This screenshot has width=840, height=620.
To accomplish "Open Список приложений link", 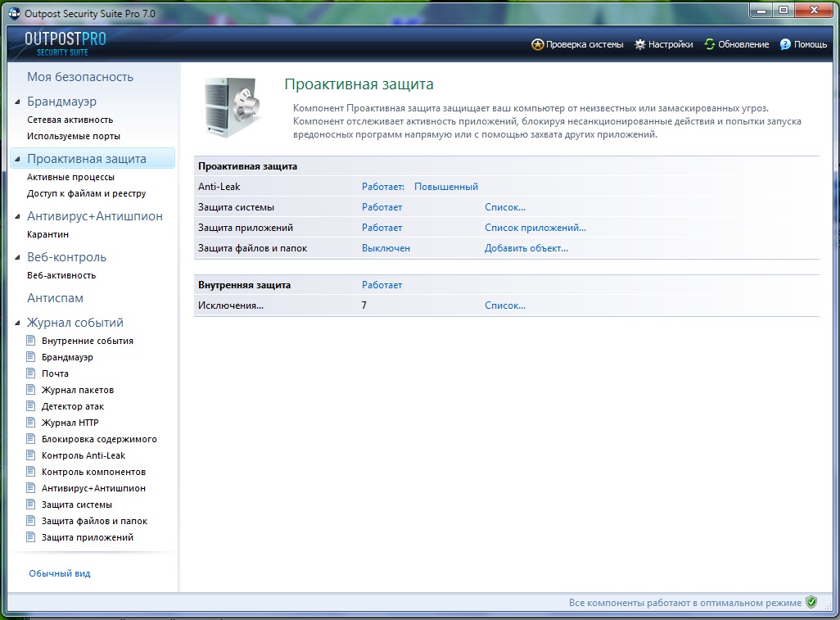I will tap(535, 227).
